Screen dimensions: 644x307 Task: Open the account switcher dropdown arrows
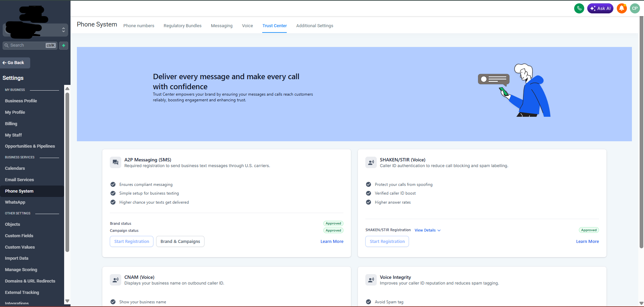[x=63, y=30]
